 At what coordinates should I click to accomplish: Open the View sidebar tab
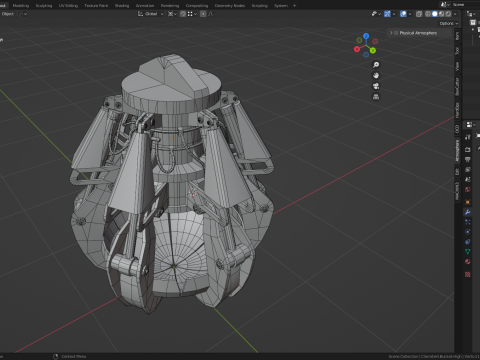click(457, 66)
